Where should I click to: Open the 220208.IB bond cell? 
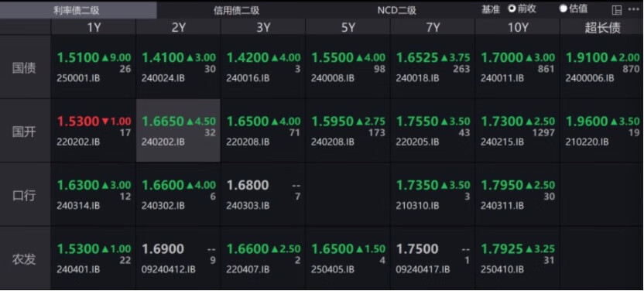tap(263, 131)
